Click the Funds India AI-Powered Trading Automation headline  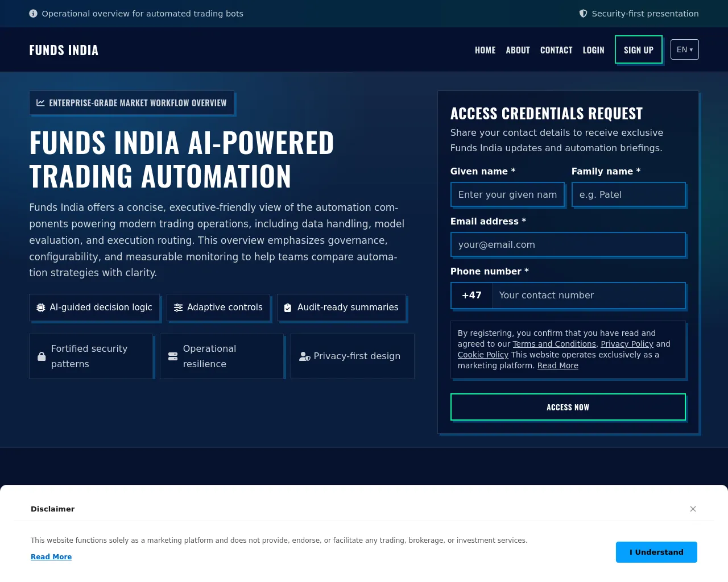[x=182, y=159]
